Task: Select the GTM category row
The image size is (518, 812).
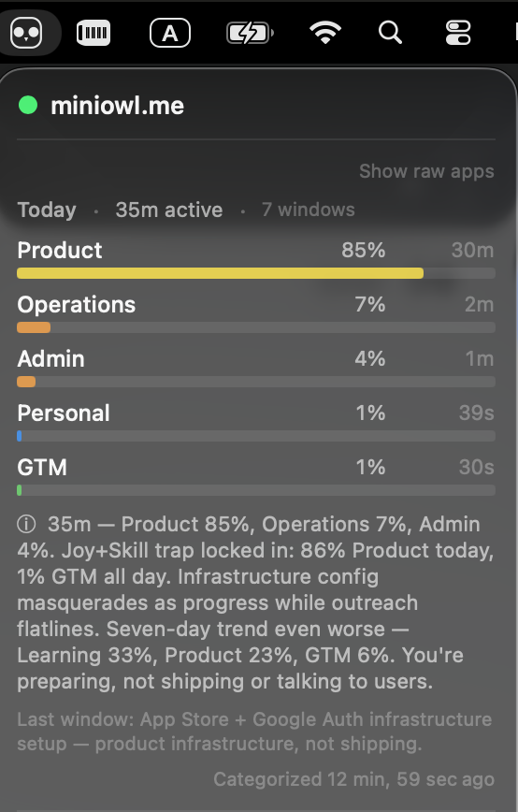Action: (x=256, y=476)
